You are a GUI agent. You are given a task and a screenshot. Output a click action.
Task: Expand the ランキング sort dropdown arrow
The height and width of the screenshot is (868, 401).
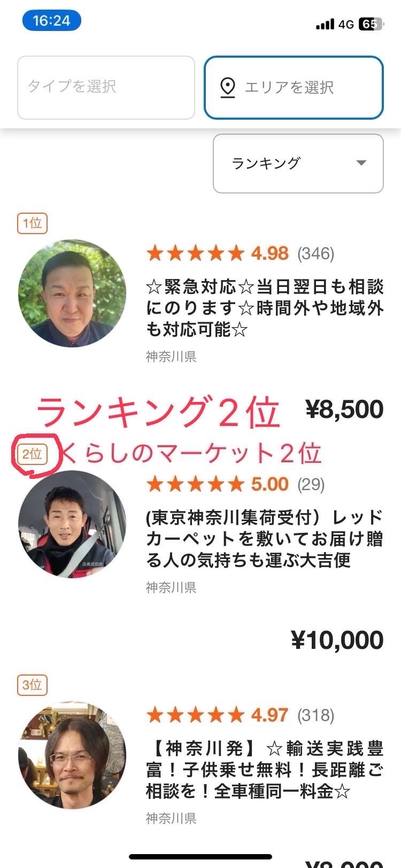pos(361,163)
